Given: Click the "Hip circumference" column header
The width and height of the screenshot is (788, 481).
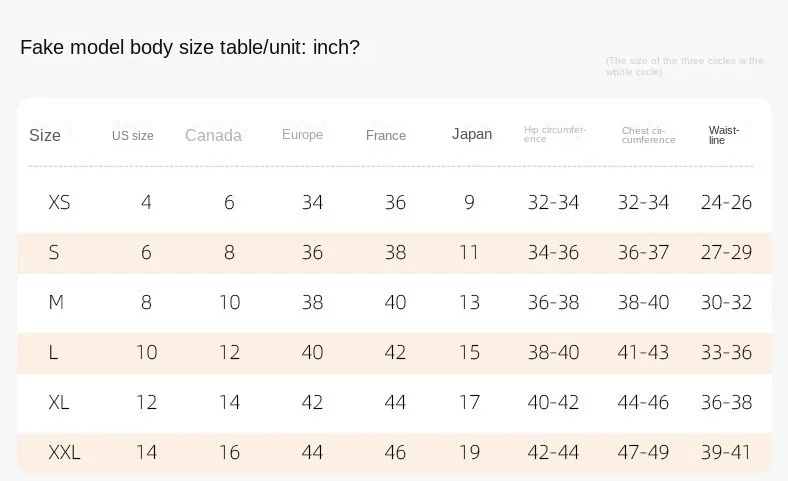Looking at the screenshot, I should (555, 134).
